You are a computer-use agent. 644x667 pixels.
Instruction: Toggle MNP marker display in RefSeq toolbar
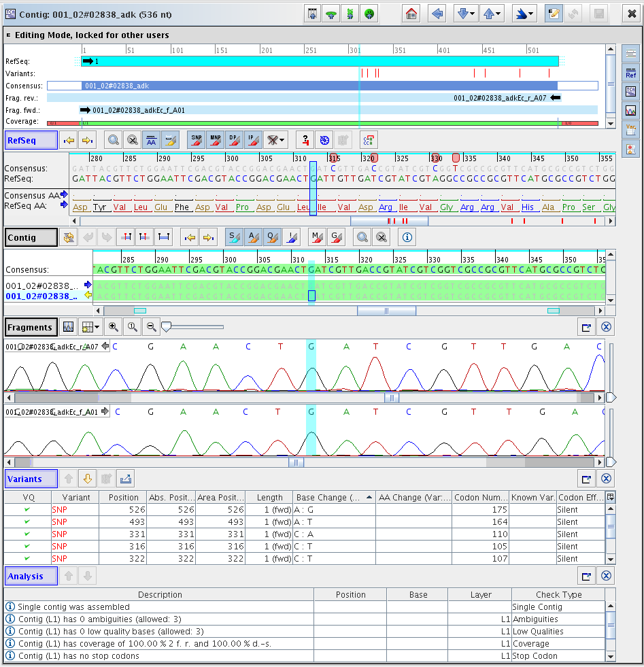(x=216, y=140)
